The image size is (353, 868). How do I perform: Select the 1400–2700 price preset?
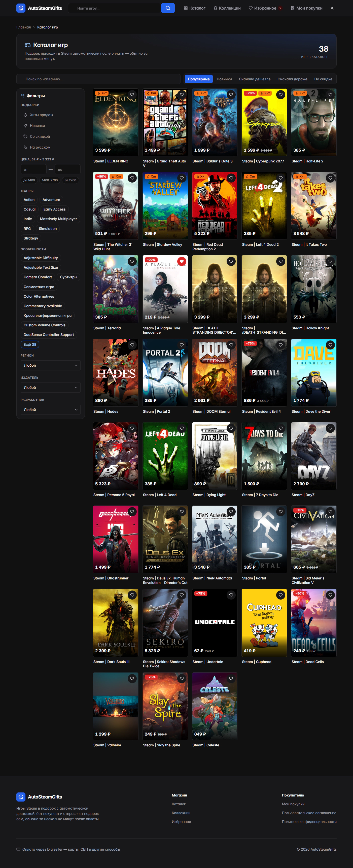click(x=50, y=180)
